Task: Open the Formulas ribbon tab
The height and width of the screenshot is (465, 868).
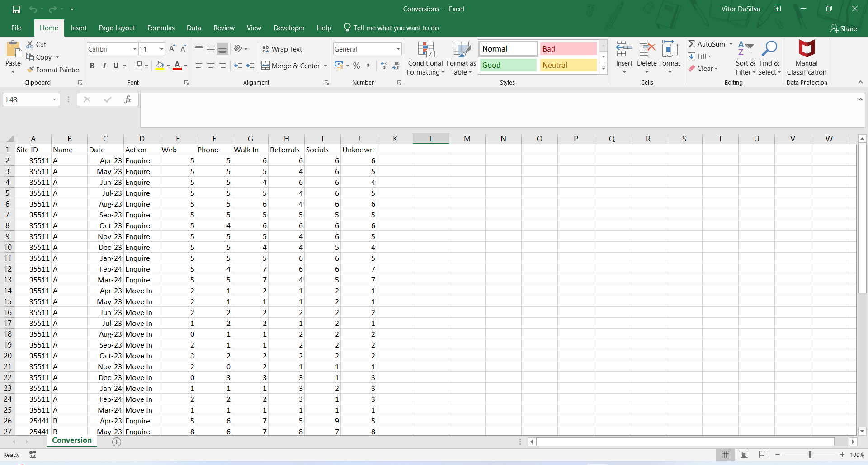Action: point(161,28)
